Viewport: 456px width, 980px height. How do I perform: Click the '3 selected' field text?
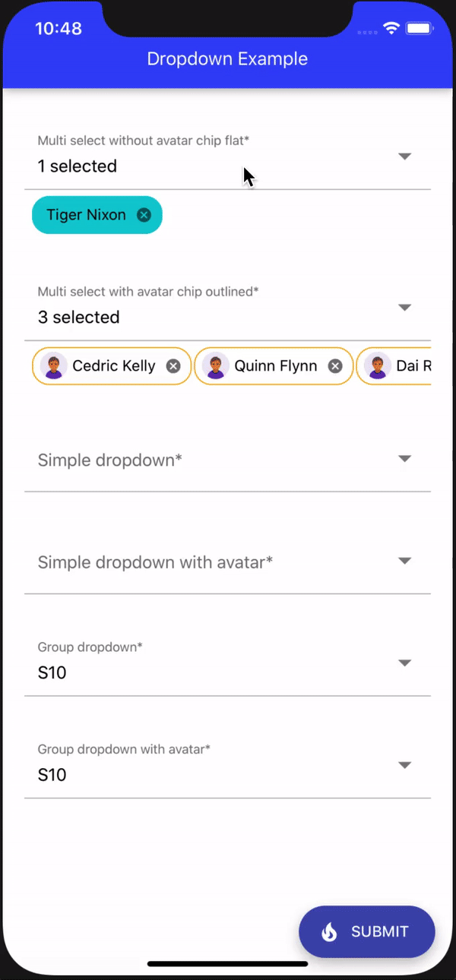[x=79, y=318]
